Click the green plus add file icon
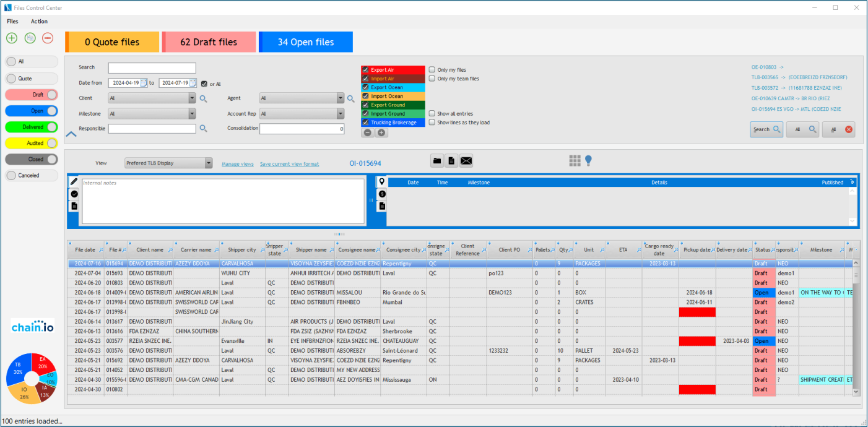The image size is (868, 427). point(12,38)
